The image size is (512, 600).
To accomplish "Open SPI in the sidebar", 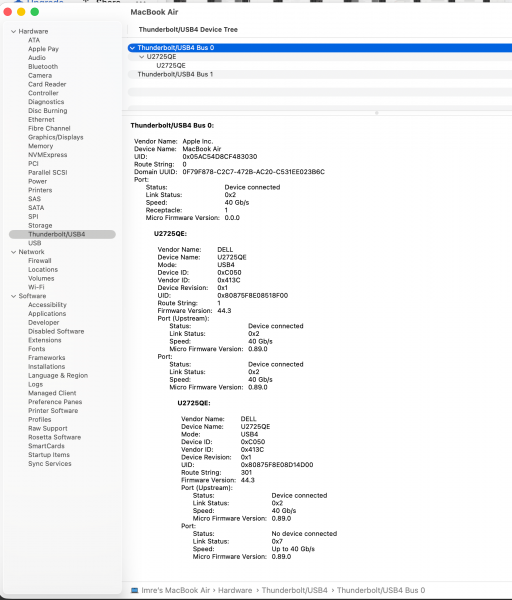I will pos(33,217).
